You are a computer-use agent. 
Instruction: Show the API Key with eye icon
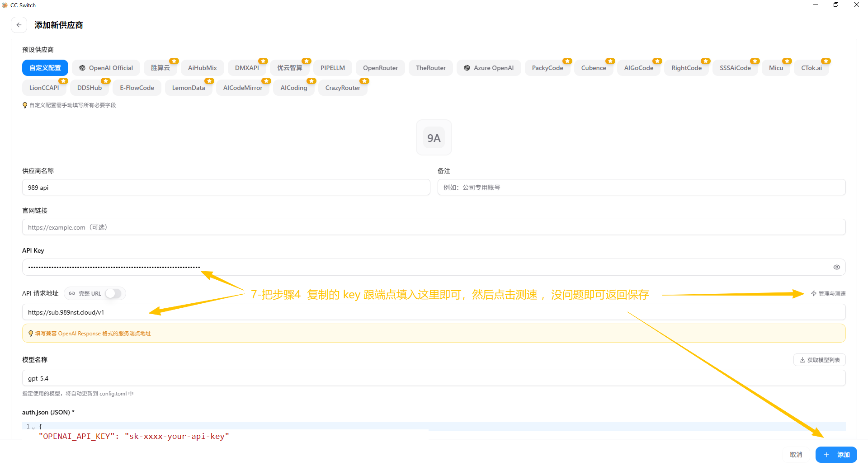[x=836, y=267]
